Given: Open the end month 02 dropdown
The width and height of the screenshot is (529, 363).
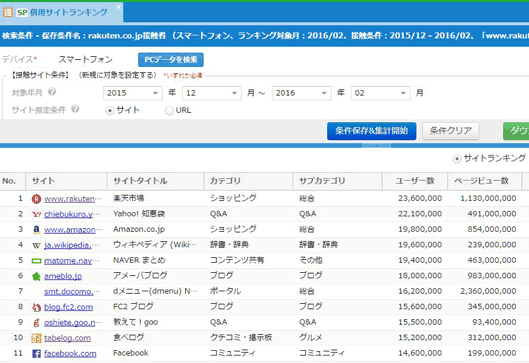Looking at the screenshot, I should 381,93.
